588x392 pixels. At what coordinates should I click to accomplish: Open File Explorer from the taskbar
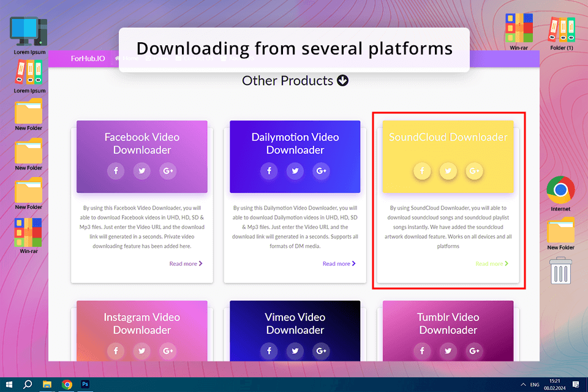pos(47,385)
